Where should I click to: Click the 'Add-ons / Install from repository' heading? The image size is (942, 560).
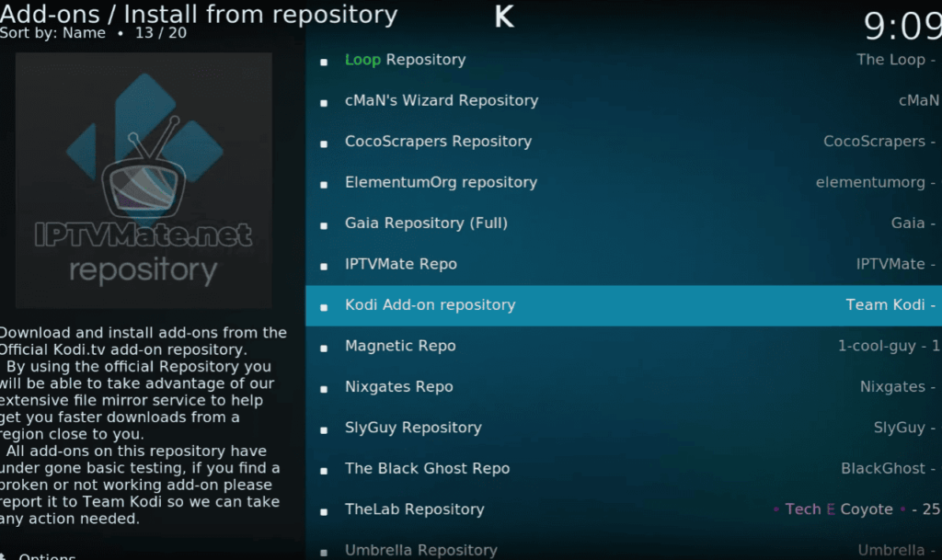point(199,14)
